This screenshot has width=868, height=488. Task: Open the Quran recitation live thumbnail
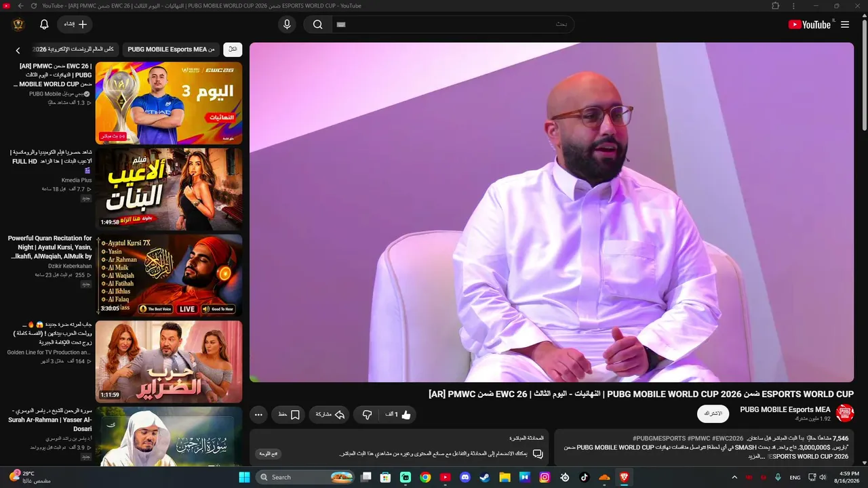pyautogui.click(x=169, y=275)
